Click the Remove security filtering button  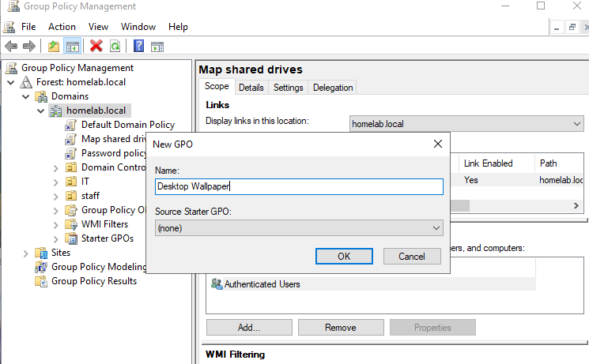(x=341, y=328)
